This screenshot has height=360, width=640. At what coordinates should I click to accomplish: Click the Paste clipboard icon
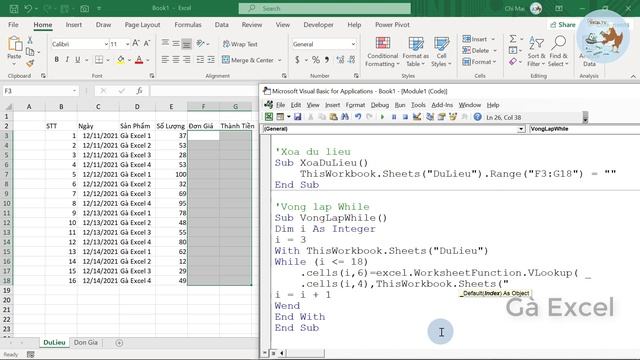14,44
